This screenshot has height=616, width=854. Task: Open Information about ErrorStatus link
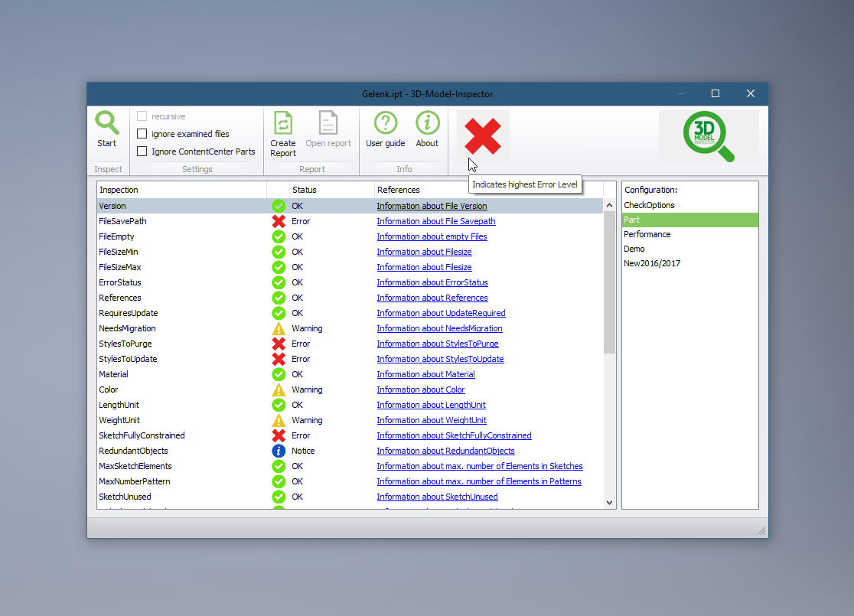pyautogui.click(x=432, y=282)
